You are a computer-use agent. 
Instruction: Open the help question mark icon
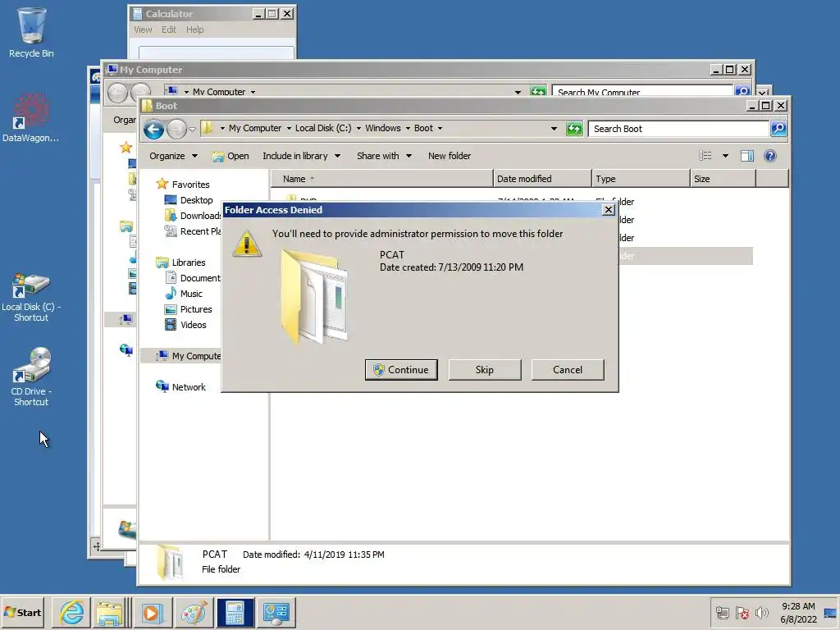(769, 156)
